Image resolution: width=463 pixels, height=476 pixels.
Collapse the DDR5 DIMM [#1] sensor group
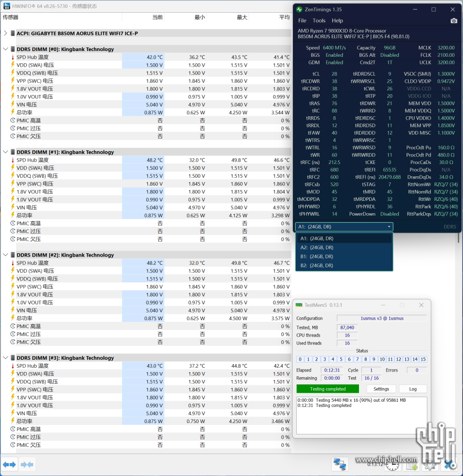pyautogui.click(x=5, y=152)
